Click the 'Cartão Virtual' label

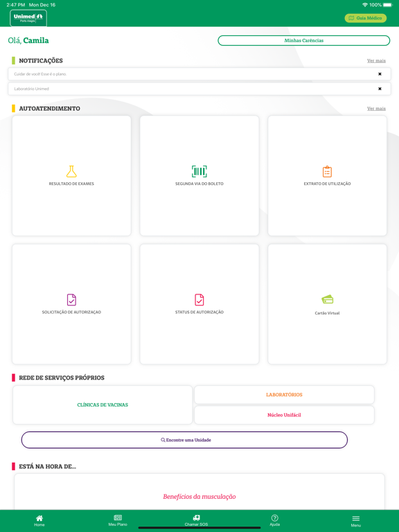point(327,313)
